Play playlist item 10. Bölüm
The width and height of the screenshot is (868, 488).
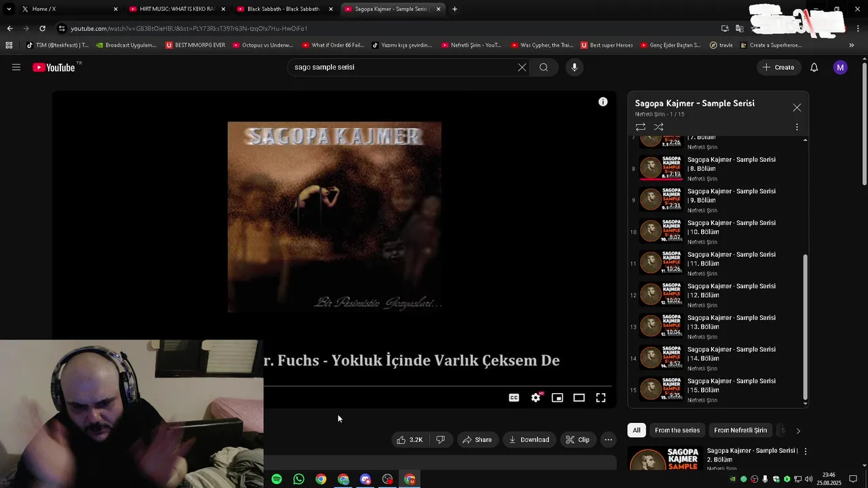717,232
